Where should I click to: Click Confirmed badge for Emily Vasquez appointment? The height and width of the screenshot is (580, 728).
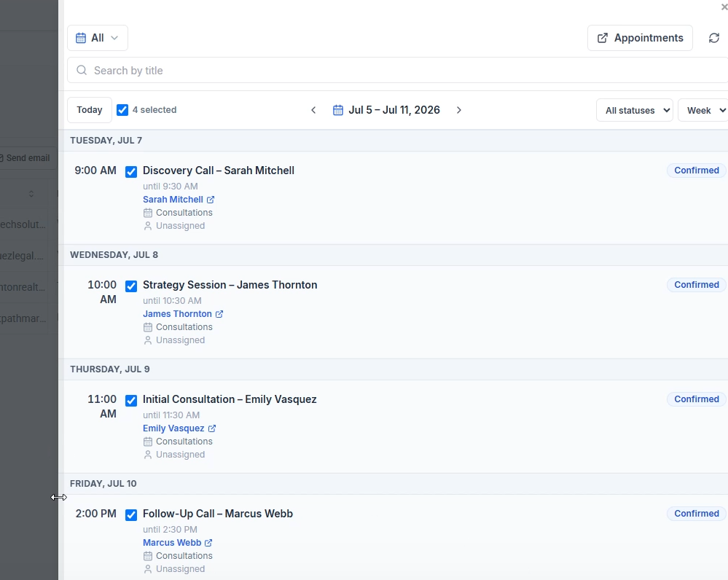[697, 399]
